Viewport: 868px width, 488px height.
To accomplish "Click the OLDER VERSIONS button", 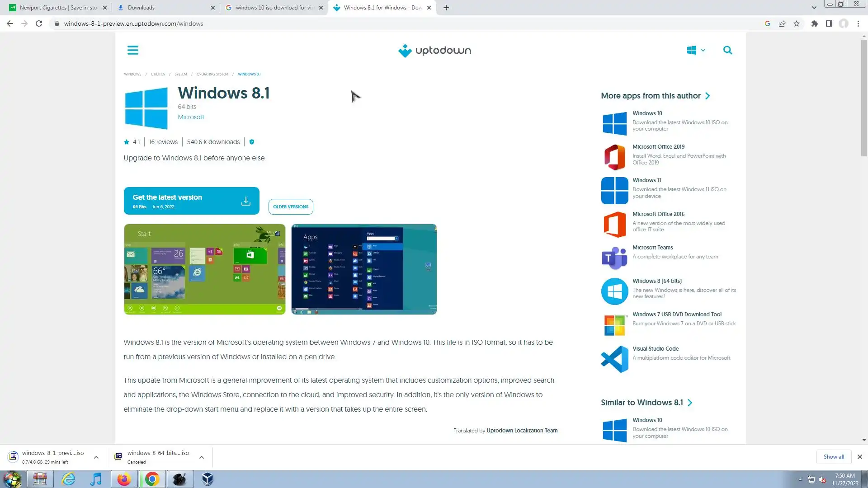I will pyautogui.click(x=291, y=206).
